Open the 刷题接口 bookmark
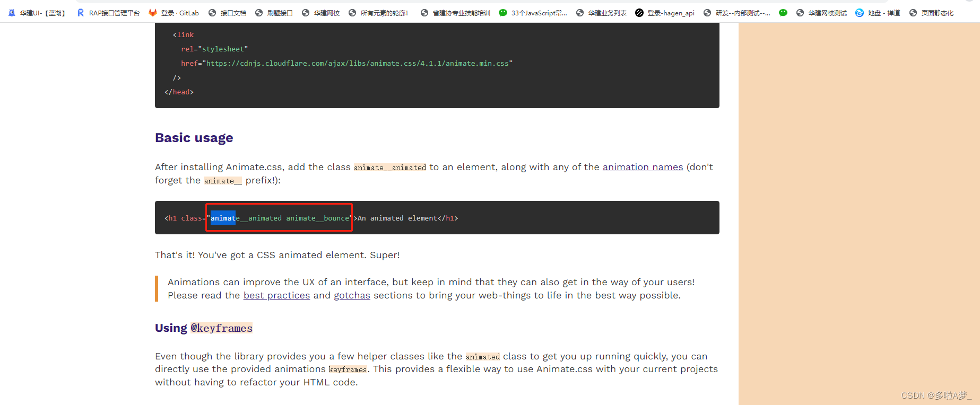The width and height of the screenshot is (980, 405). click(274, 13)
